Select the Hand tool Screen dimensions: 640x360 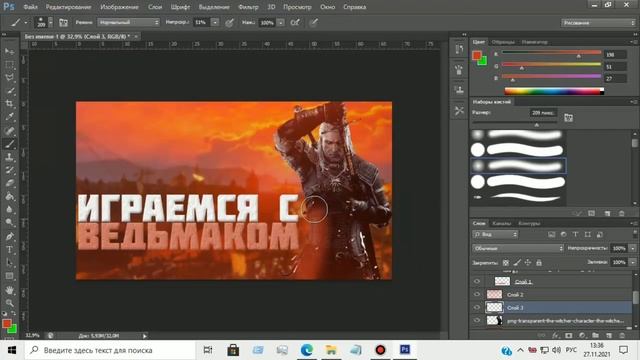9,289
